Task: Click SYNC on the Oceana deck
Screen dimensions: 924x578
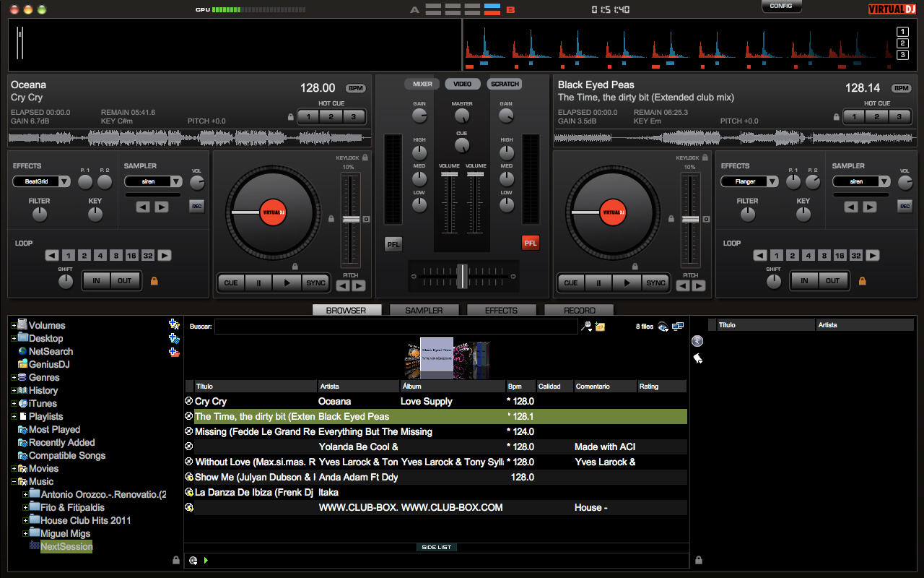Action: coord(315,282)
